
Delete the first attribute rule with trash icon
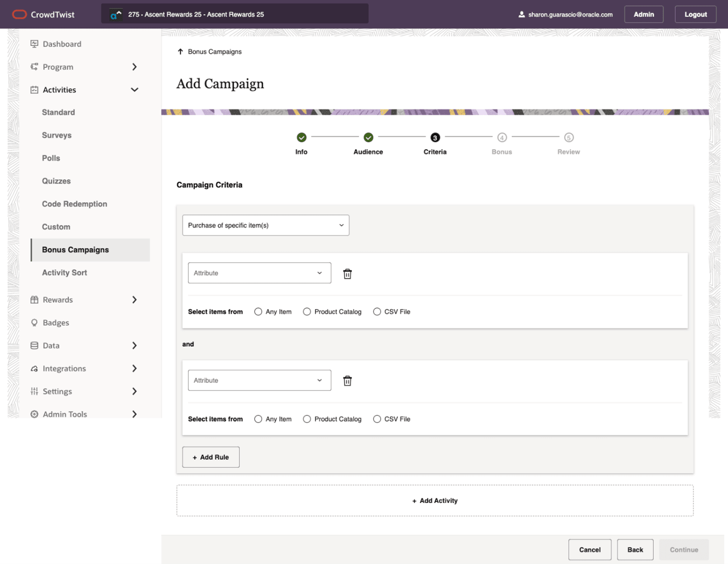click(347, 274)
